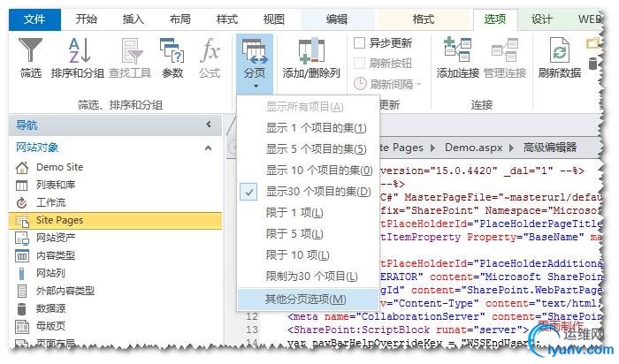
Task: Switch to the 插入 tab
Action: 133,19
